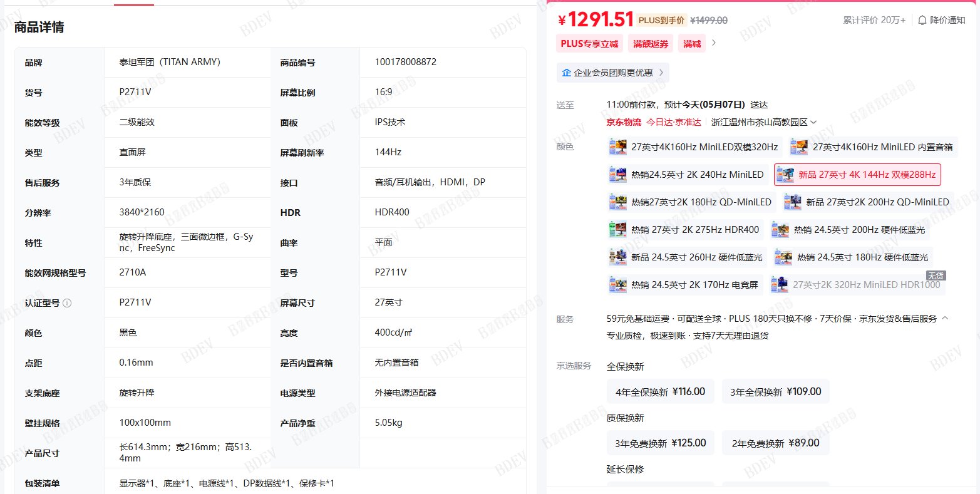Click brand value 泰坦军团（TITAN ARMY）
Image resolution: width=980 pixels, height=494 pixels.
pyautogui.click(x=170, y=62)
